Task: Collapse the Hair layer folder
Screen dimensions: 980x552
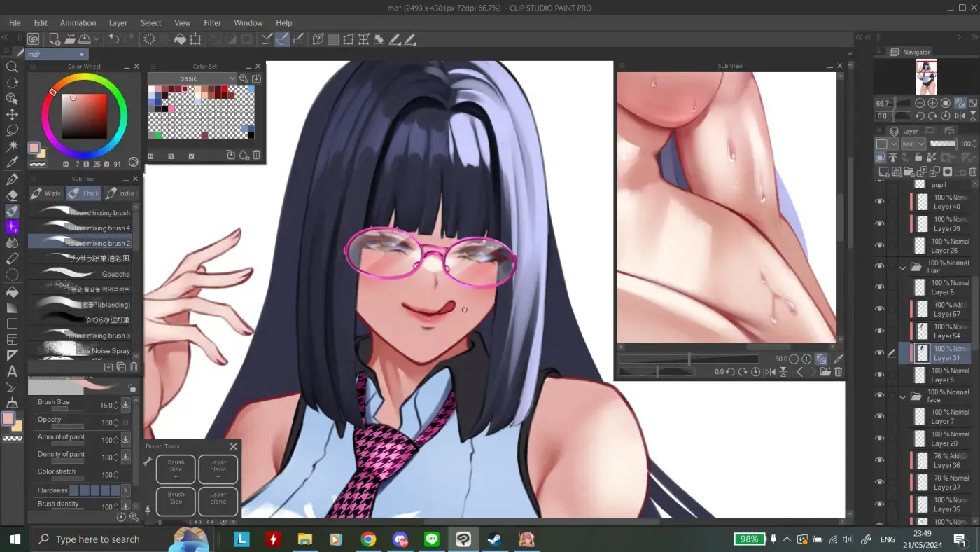Action: click(x=903, y=267)
